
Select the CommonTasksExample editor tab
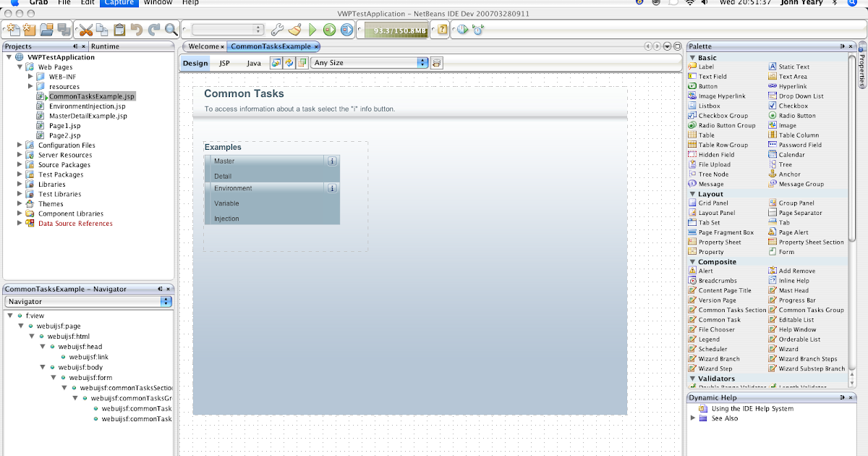(x=275, y=46)
